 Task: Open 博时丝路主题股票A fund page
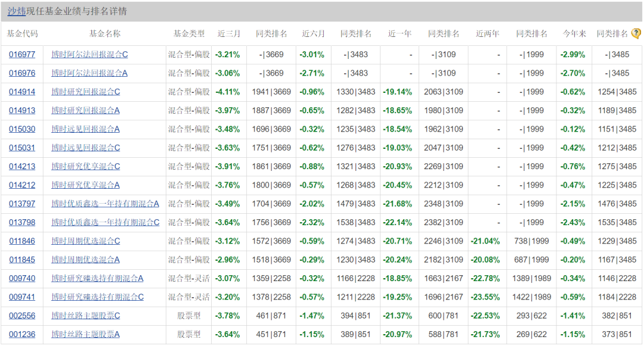pyautogui.click(x=85, y=335)
